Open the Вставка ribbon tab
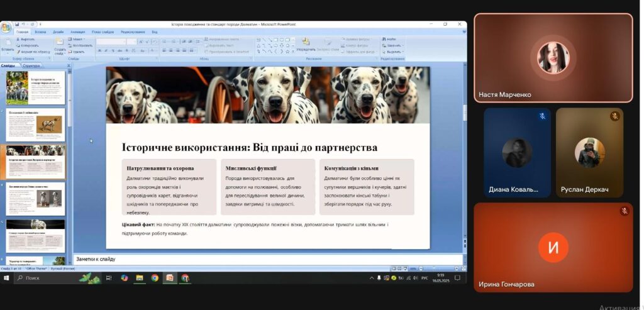Screen dimensions: 644x310 (x=40, y=31)
